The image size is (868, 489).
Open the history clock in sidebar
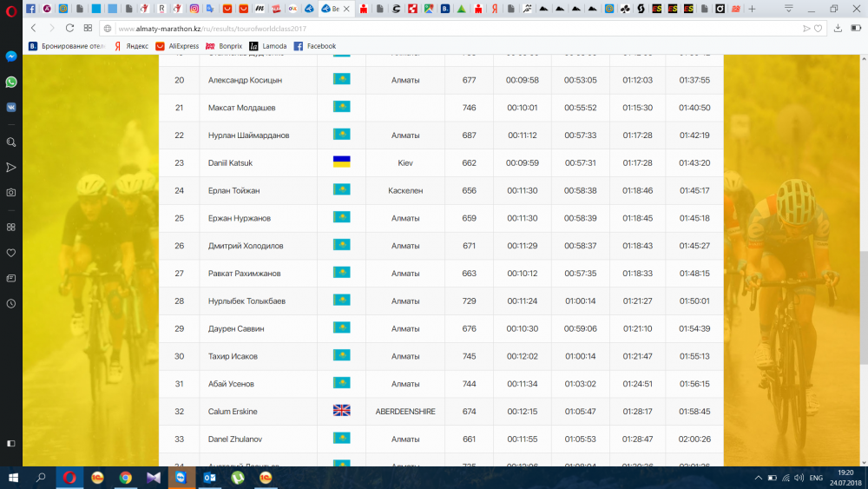click(11, 304)
